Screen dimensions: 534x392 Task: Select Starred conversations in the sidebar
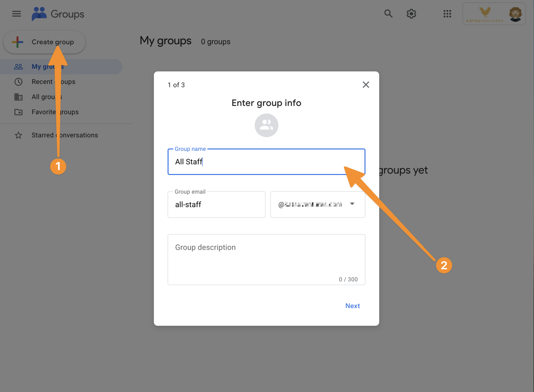(x=65, y=135)
